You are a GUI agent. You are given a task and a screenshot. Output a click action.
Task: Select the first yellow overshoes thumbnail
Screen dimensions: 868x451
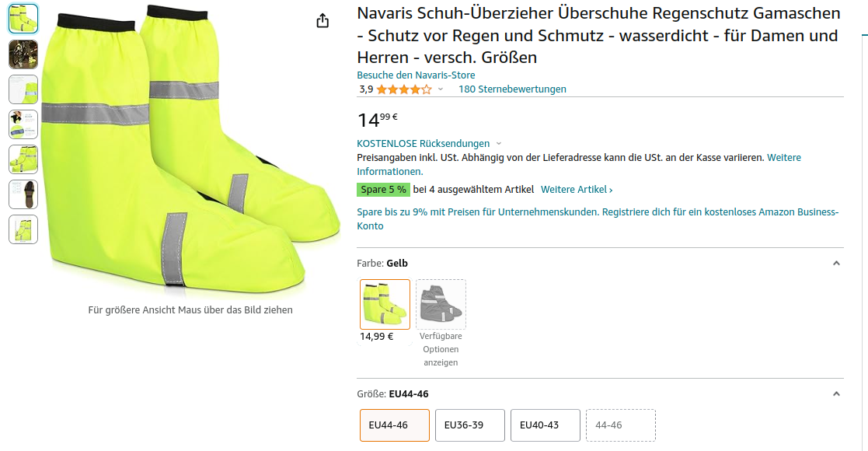(23, 19)
